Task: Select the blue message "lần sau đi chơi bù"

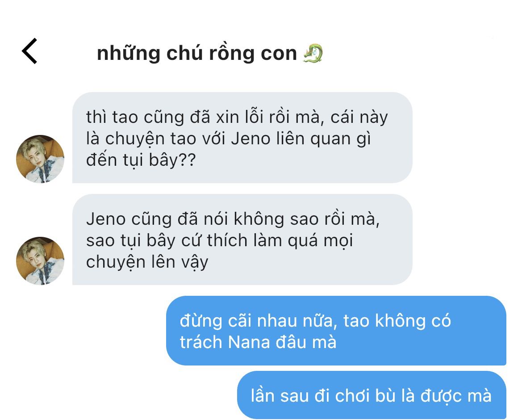Action: click(372, 395)
